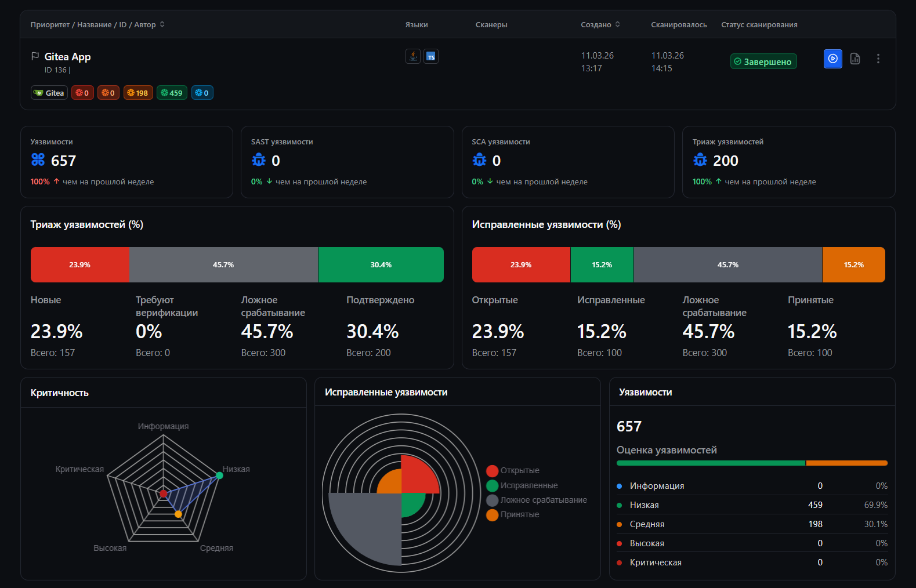Viewport: 916px width, 588px height.
Task: Open the report document icon
Action: (x=855, y=59)
